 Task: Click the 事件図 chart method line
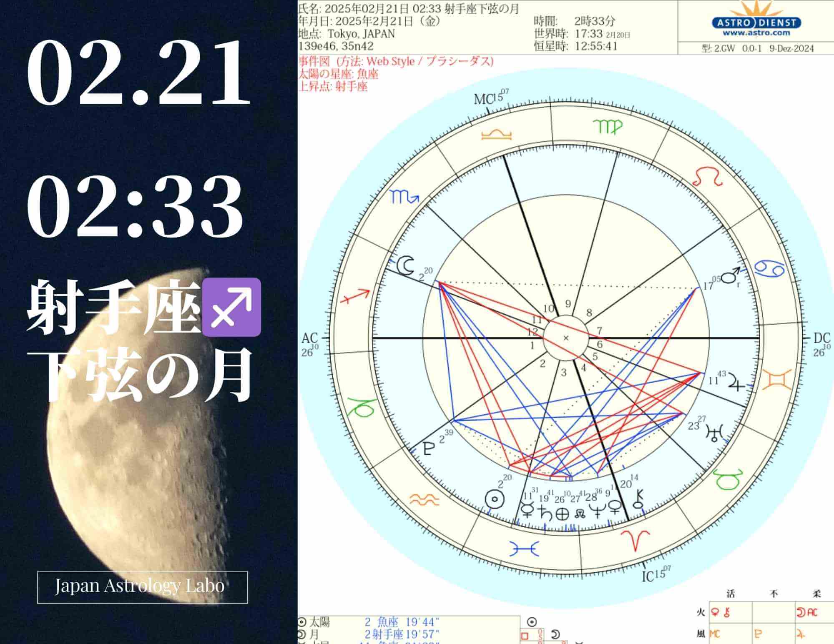(x=396, y=62)
